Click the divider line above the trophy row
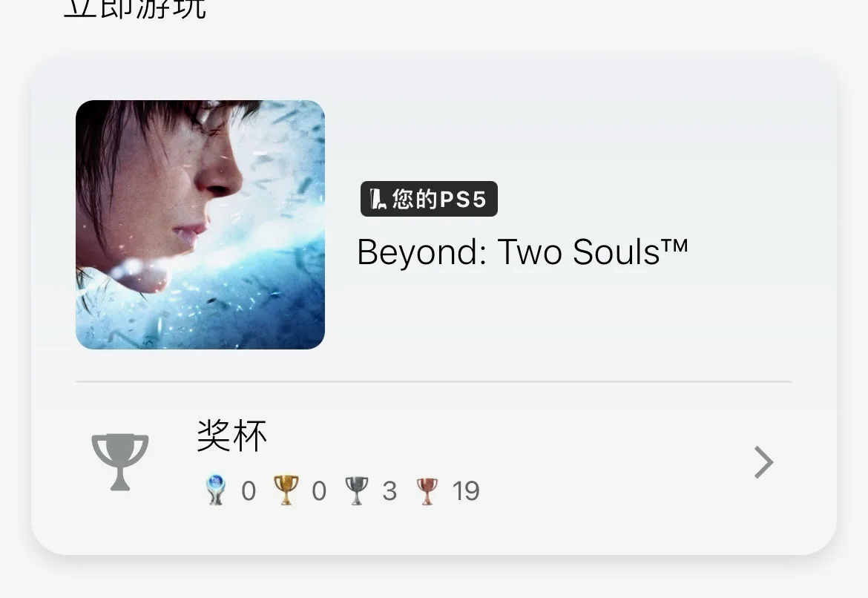Screen dimensions: 868x598 pos(434,381)
